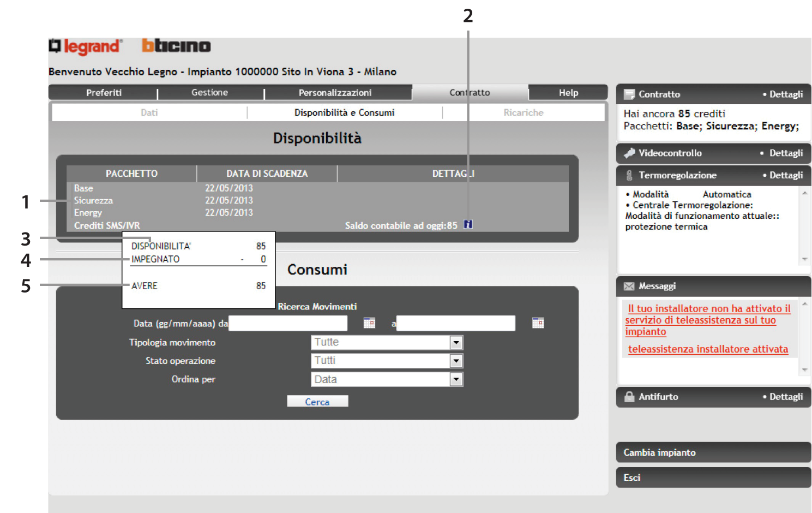Open the Stato operazione dropdown
Image resolution: width=812 pixels, height=513 pixels.
[x=456, y=361]
